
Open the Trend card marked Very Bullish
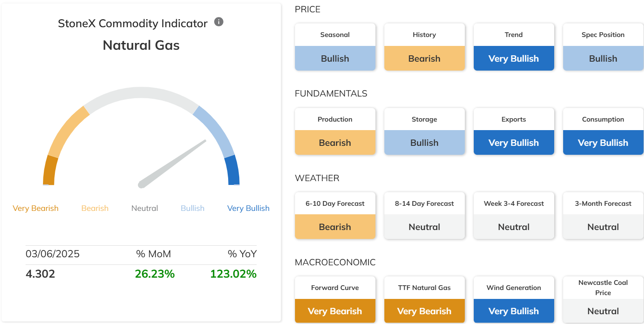coord(514,47)
